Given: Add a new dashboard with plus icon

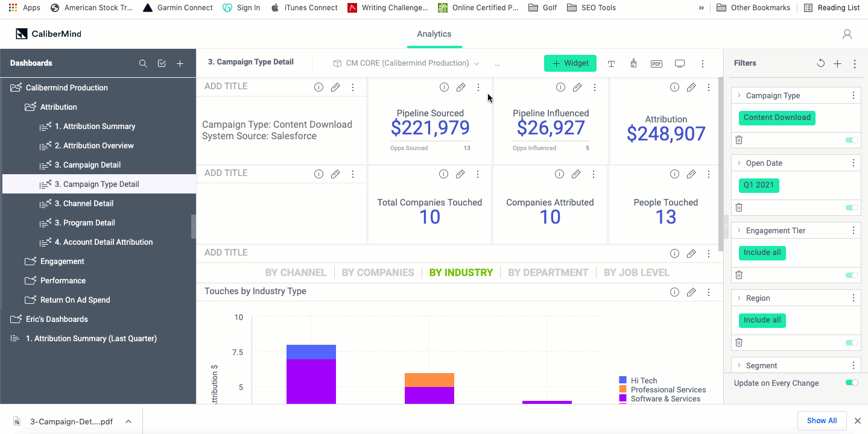Looking at the screenshot, I should click(180, 63).
